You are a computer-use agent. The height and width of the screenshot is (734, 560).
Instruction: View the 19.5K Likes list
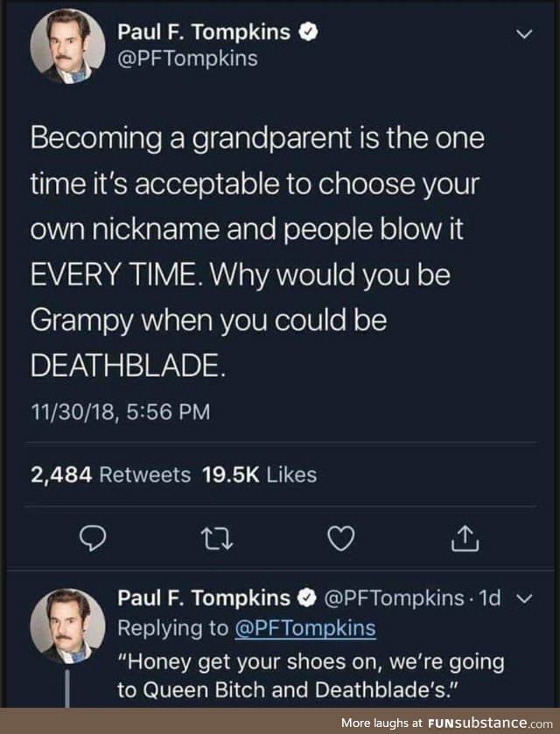259,475
